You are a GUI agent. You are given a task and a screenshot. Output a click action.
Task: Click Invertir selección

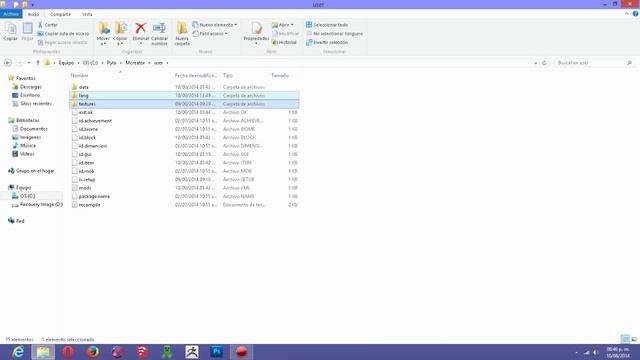pos(327,42)
